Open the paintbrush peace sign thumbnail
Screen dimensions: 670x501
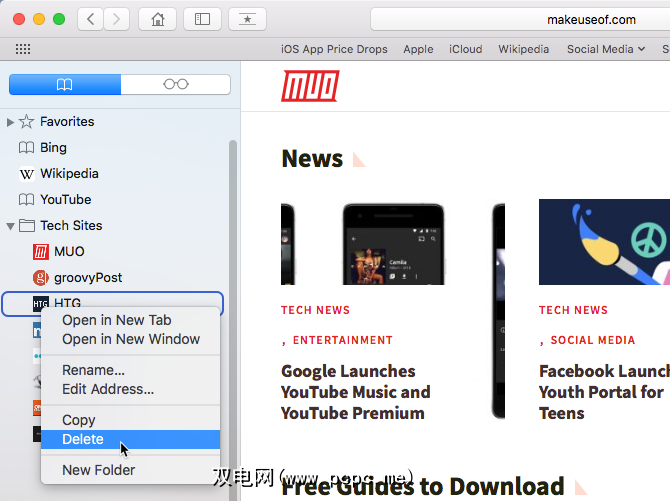tap(604, 242)
